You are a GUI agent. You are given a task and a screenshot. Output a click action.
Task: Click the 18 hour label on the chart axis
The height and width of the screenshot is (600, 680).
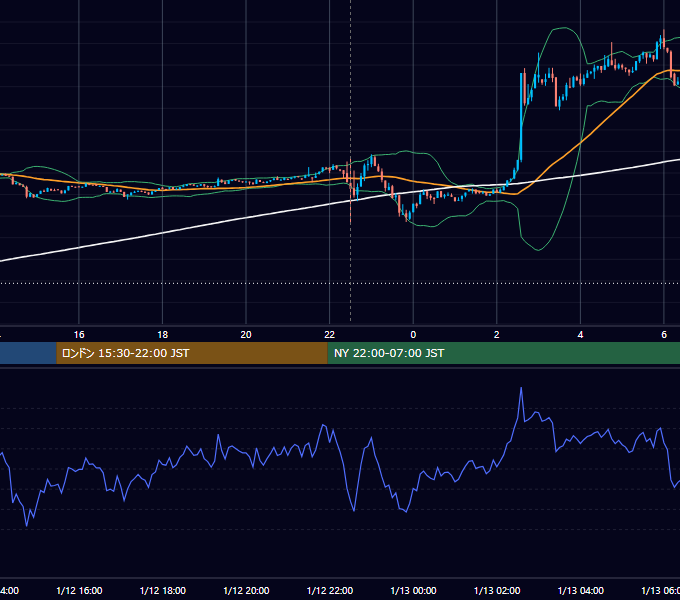163,335
